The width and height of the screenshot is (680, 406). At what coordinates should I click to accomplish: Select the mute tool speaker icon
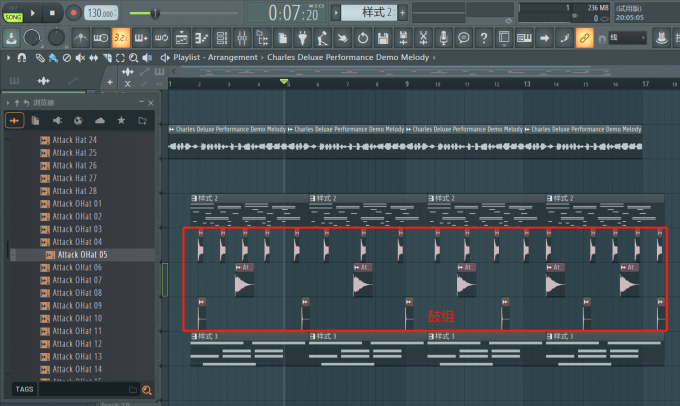(80, 58)
